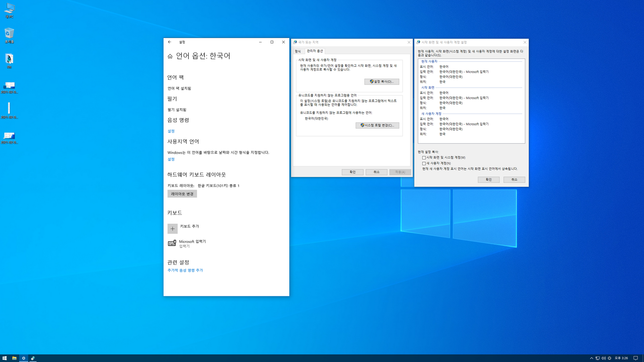Viewport: 644px width, 362px height.
Task: Switch to the 형식 tab
Action: pos(298,51)
